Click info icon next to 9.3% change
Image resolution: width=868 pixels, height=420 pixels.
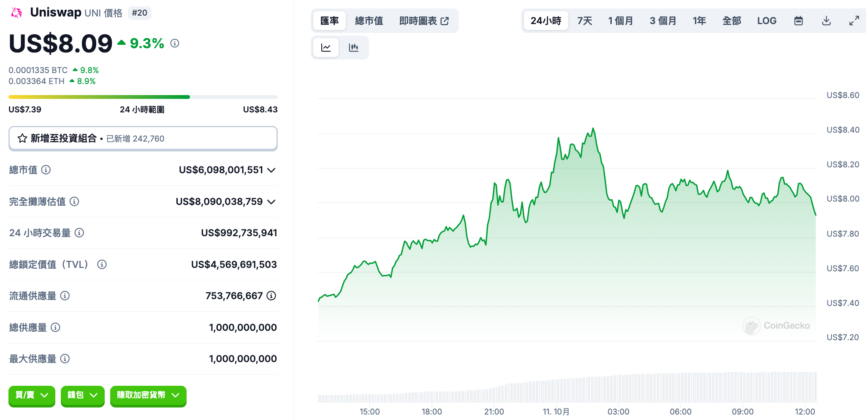pyautogui.click(x=175, y=43)
